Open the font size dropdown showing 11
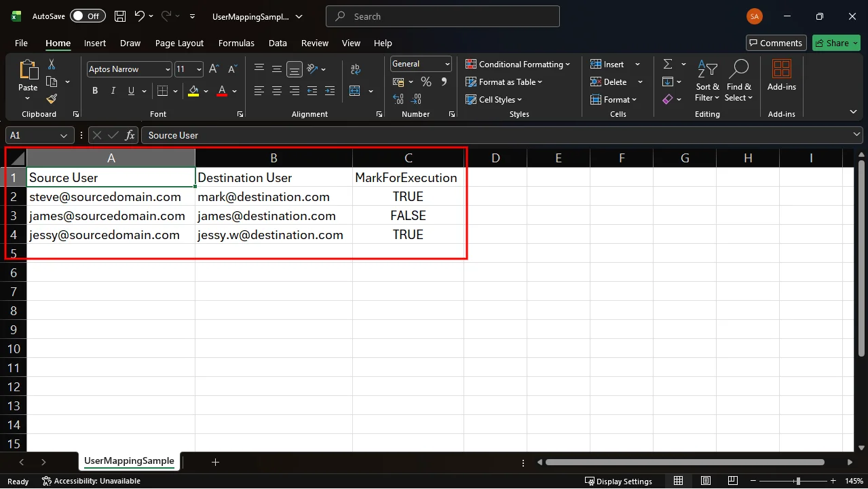This screenshot has width=868, height=489. 199,69
